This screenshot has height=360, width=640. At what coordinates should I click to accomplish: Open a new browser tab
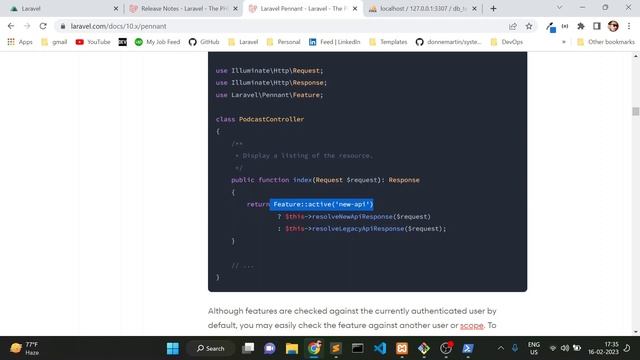tap(493, 8)
